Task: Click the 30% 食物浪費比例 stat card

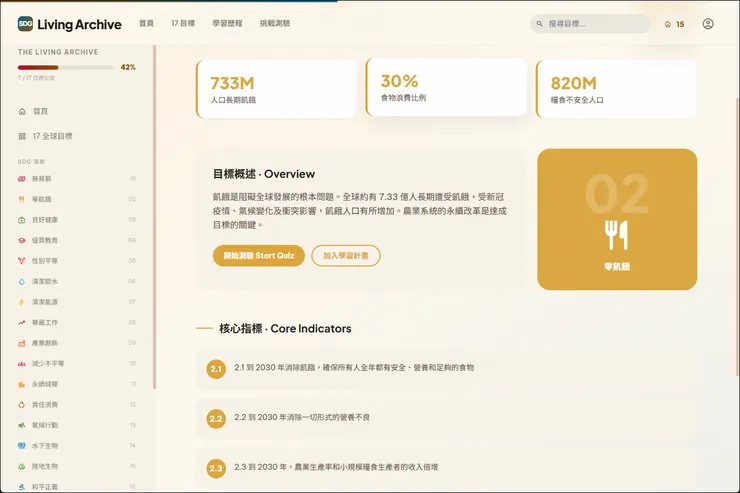Action: 446,87
